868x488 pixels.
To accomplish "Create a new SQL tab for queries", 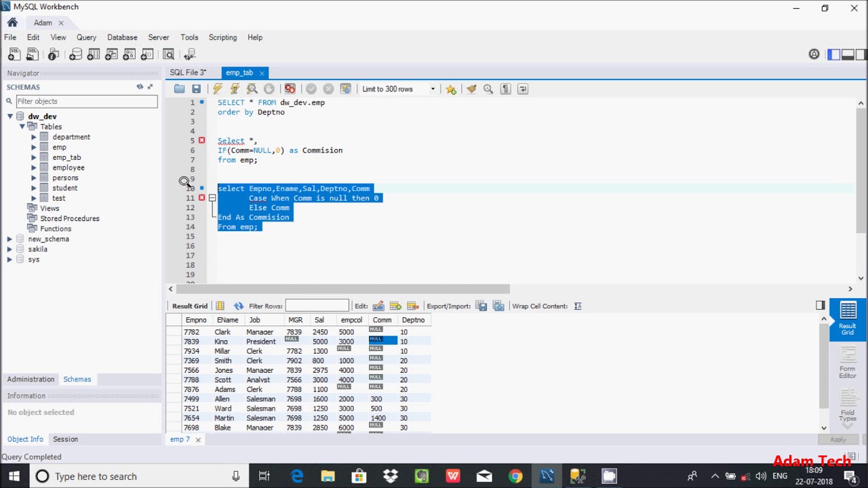I will [14, 54].
